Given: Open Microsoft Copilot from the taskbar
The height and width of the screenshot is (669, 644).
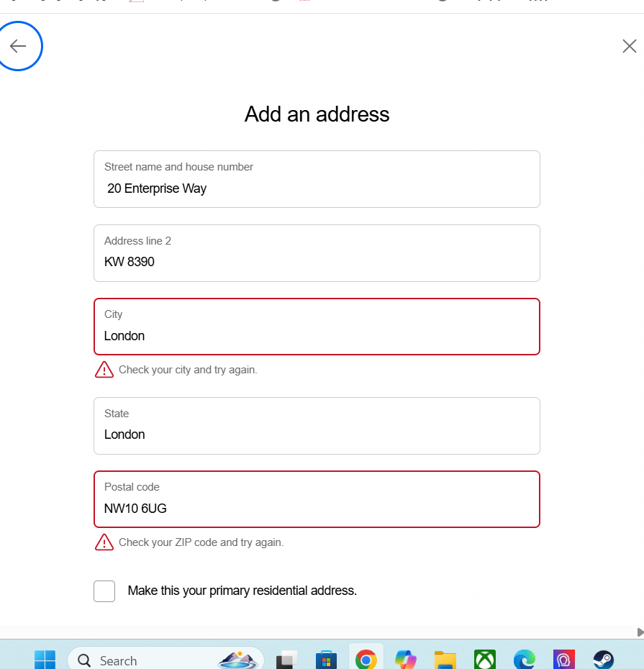Looking at the screenshot, I should (406, 660).
